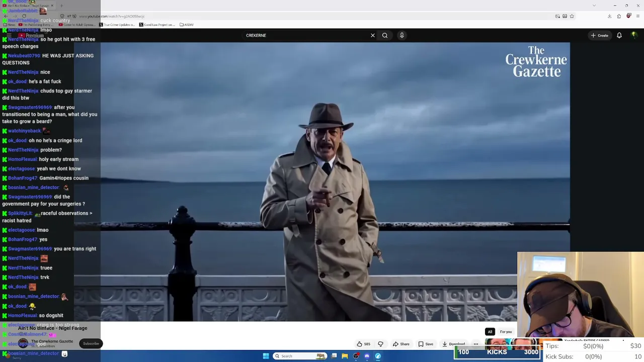This screenshot has width=644, height=362.
Task: Open the YouTube Create menu
Action: click(600, 35)
